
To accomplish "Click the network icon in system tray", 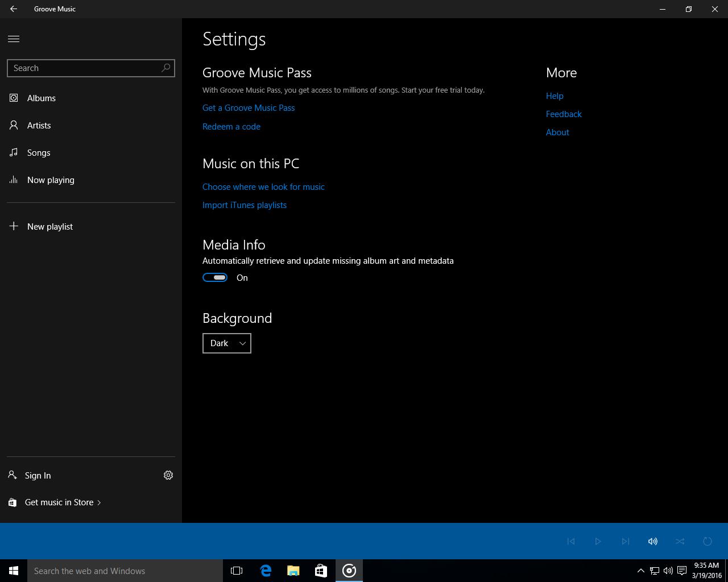I will [x=655, y=571].
